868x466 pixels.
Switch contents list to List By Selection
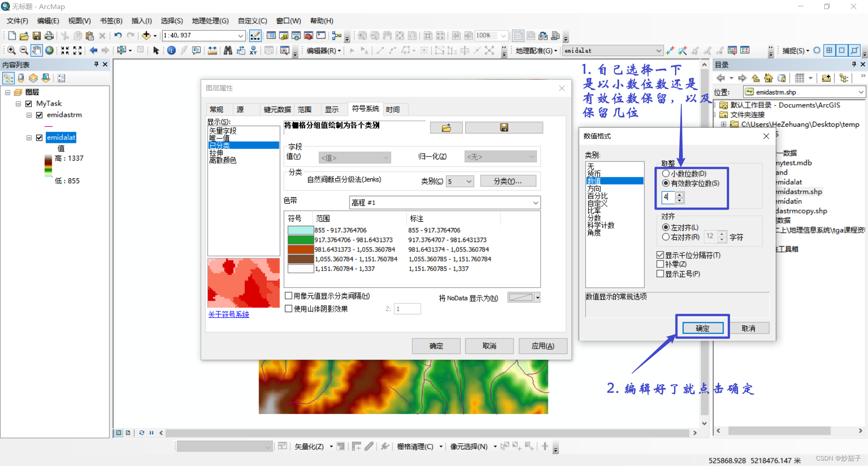46,78
